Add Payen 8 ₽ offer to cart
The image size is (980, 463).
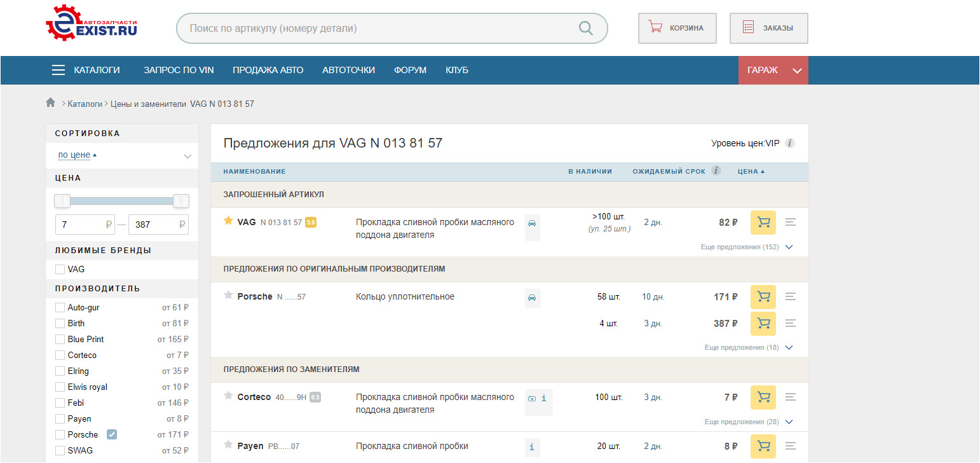coord(763,446)
